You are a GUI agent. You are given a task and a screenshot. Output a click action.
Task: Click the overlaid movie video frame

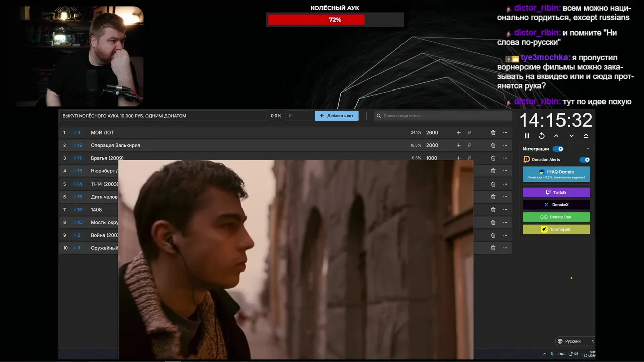point(296,260)
